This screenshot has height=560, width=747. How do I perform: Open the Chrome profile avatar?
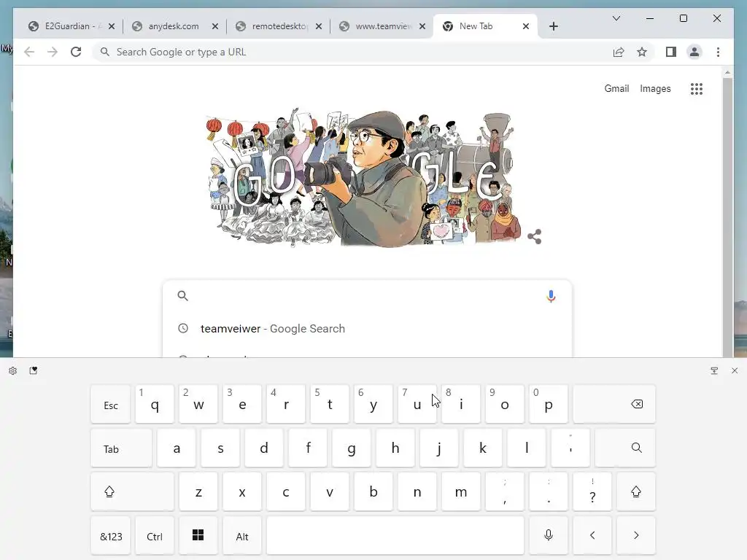tap(694, 52)
